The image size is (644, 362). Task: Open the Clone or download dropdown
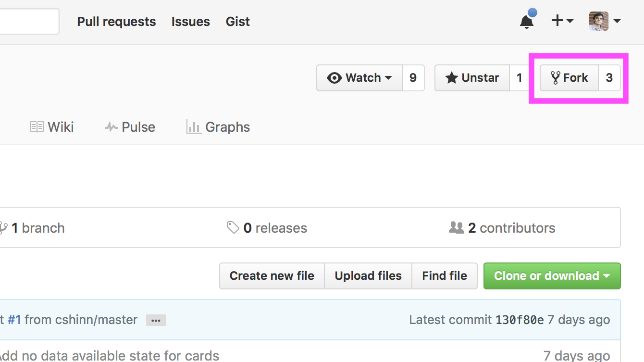pos(552,275)
